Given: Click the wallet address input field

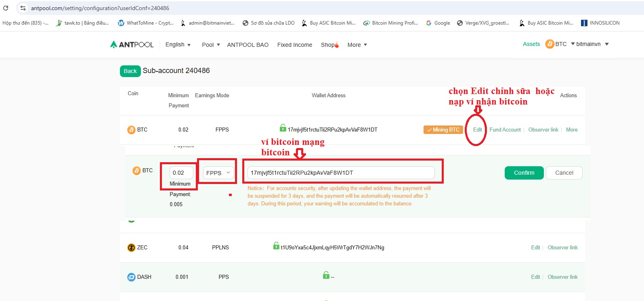Looking at the screenshot, I should (341, 173).
